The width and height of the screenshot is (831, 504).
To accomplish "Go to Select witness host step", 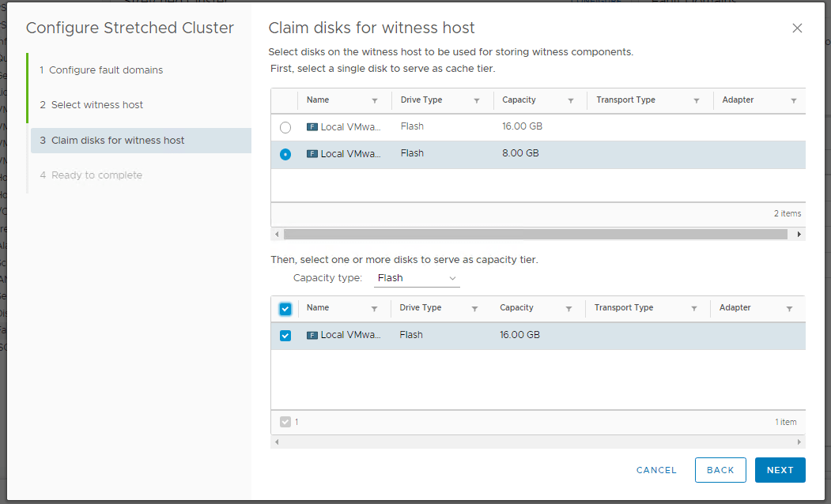I will [x=97, y=105].
